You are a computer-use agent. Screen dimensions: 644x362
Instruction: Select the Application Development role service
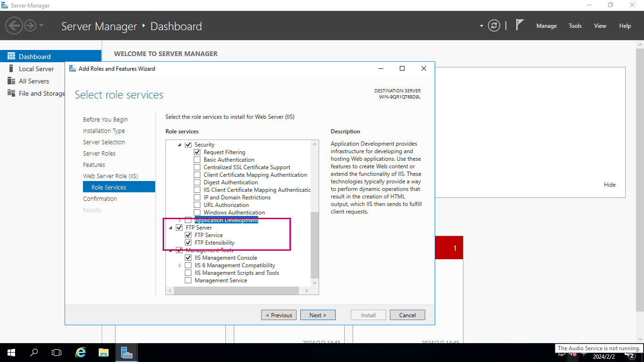click(x=226, y=220)
